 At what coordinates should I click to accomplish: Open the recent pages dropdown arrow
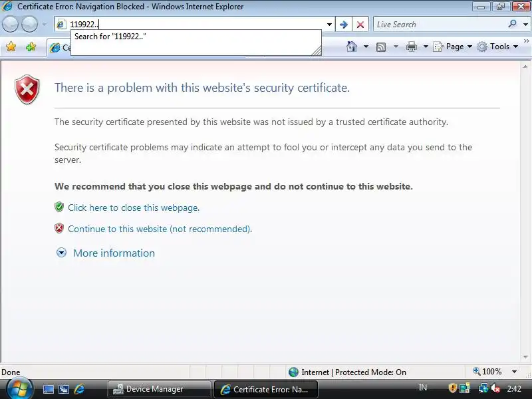pyautogui.click(x=44, y=25)
